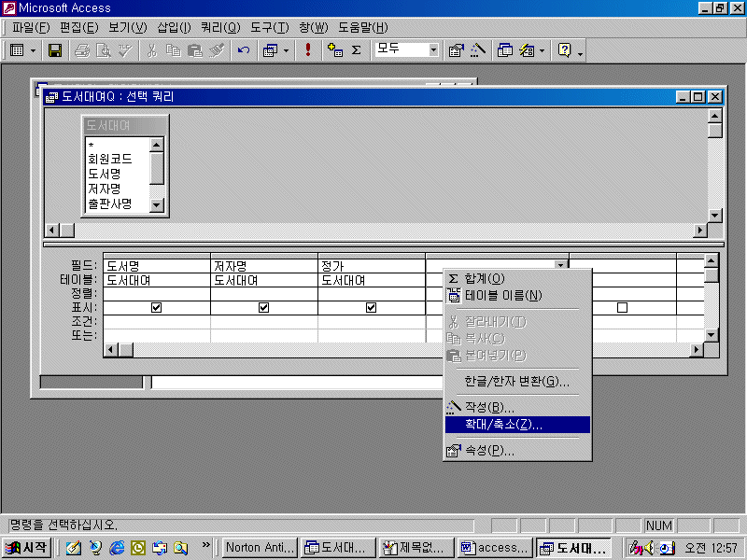Open the View button dropdown arrow
Viewport: 747px width, 560px height.
(33, 50)
